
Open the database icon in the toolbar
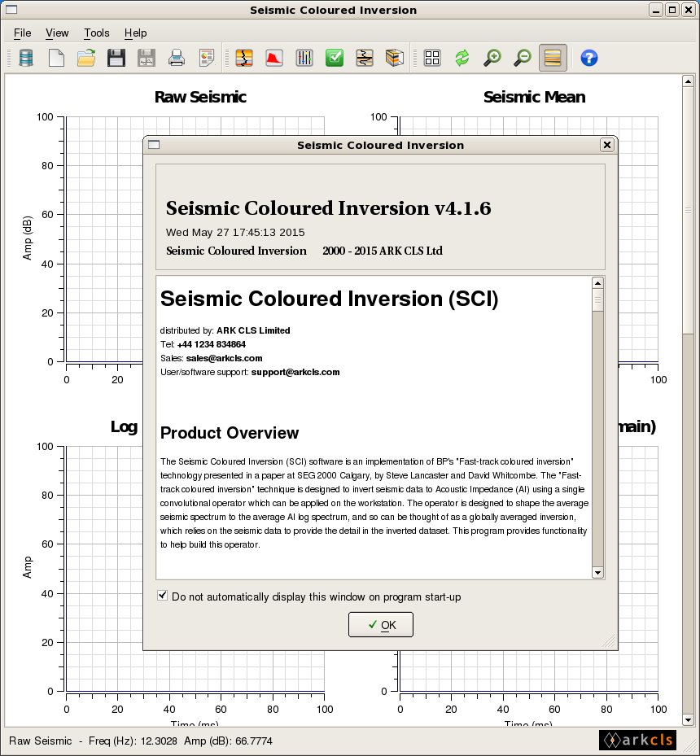[x=26, y=58]
